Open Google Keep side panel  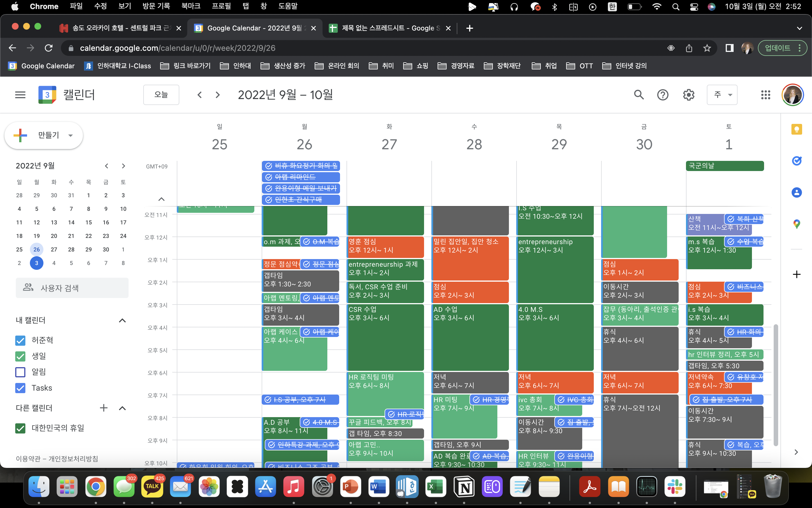pyautogui.click(x=796, y=129)
